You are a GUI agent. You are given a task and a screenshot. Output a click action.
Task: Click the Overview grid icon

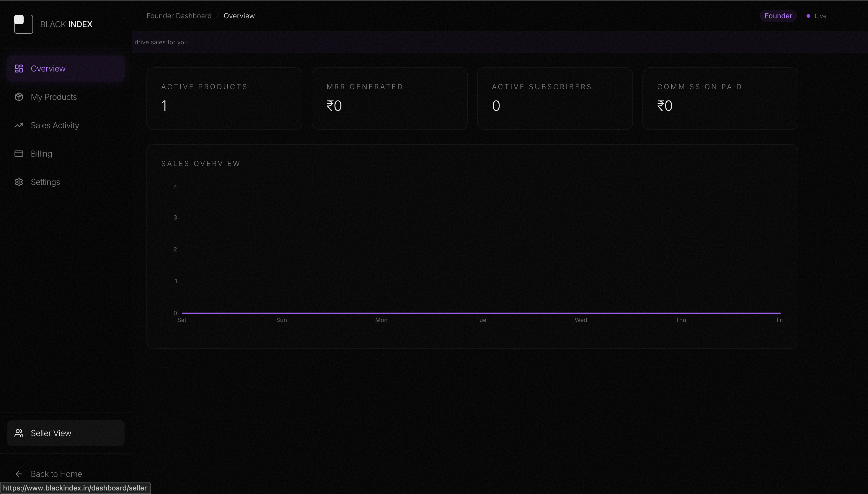click(x=19, y=69)
